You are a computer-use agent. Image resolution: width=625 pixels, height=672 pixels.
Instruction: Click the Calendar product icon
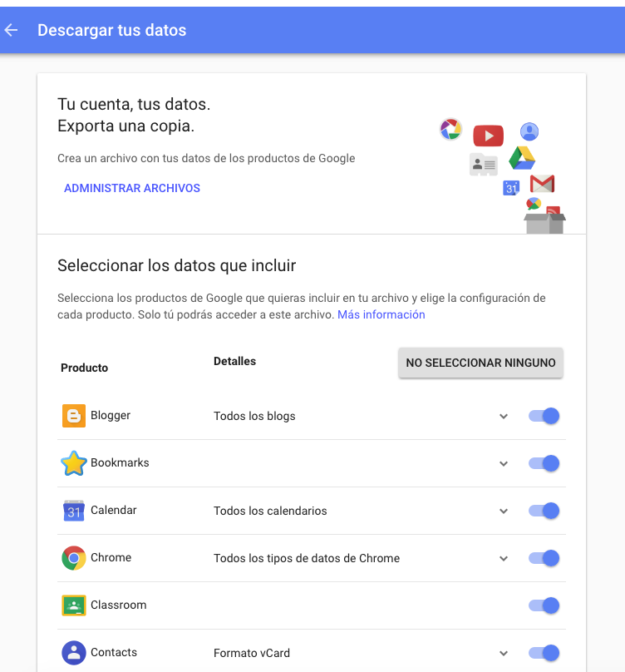(x=74, y=511)
